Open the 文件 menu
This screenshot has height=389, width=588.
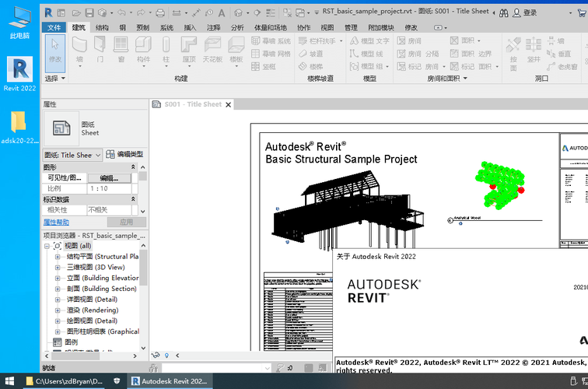[54, 27]
